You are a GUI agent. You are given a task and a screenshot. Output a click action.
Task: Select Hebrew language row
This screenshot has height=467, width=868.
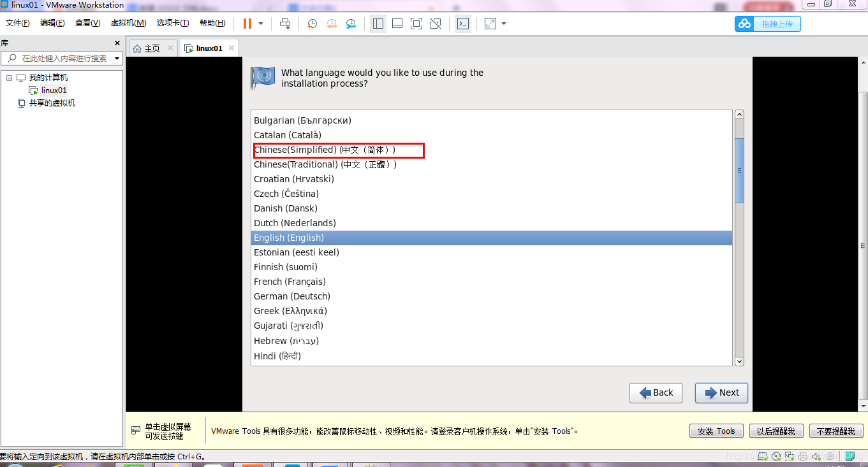click(491, 341)
